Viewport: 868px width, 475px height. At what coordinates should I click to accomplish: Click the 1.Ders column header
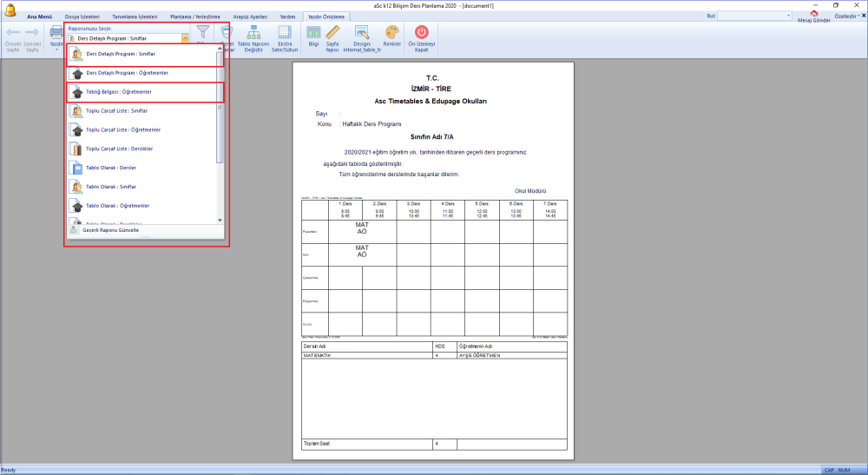point(345,210)
